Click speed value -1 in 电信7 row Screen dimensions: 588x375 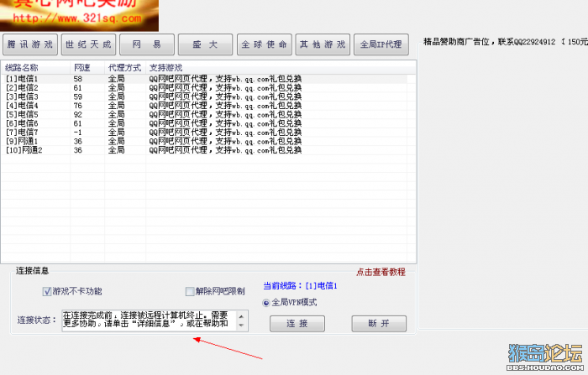click(77, 133)
